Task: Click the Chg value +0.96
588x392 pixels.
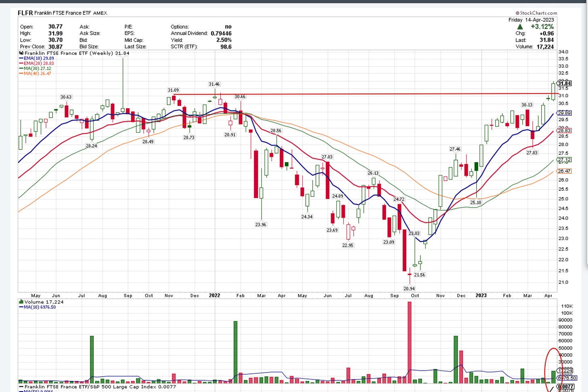Action: pos(547,34)
